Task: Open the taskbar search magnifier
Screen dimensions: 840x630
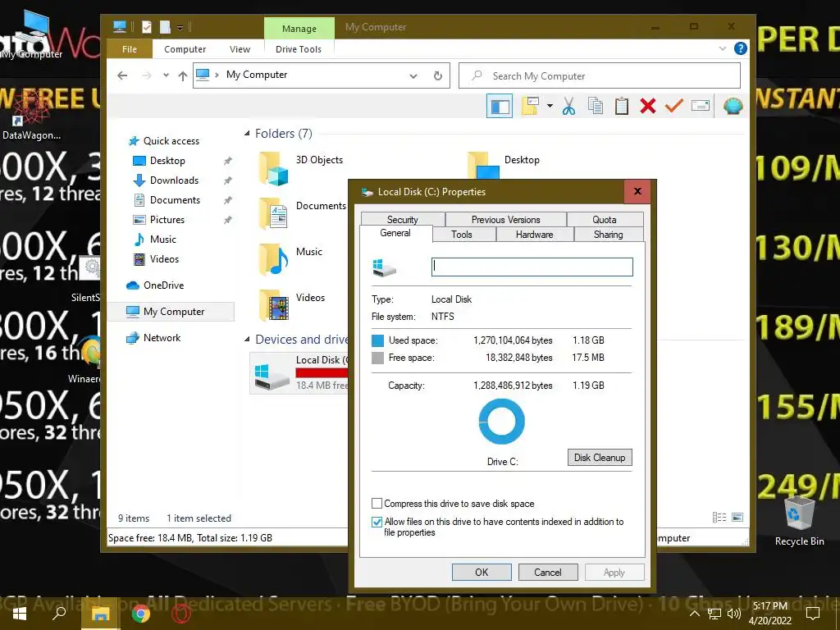Action: (x=59, y=613)
